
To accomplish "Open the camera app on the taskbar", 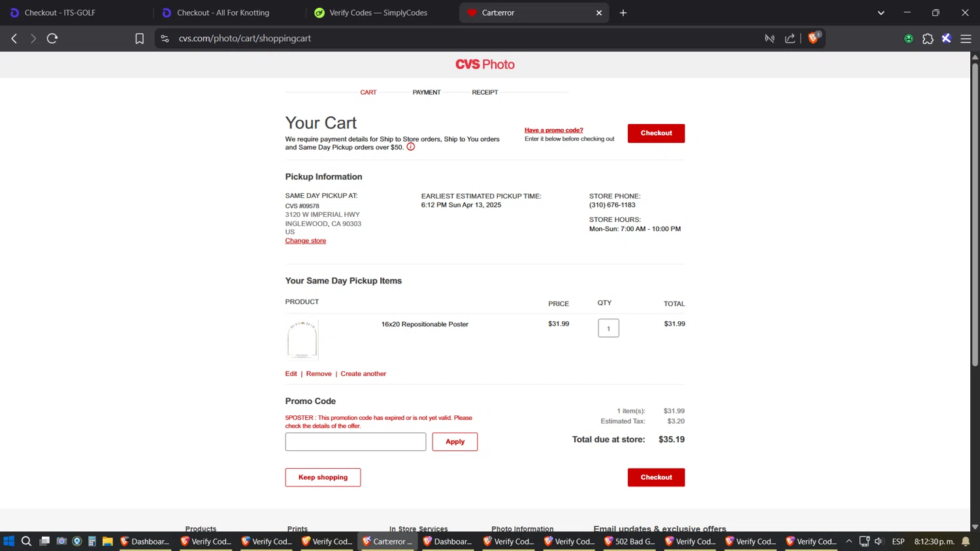I will pyautogui.click(x=61, y=541).
